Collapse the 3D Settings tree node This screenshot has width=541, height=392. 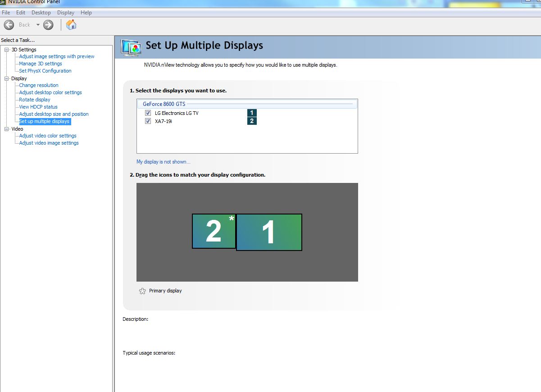pos(7,50)
